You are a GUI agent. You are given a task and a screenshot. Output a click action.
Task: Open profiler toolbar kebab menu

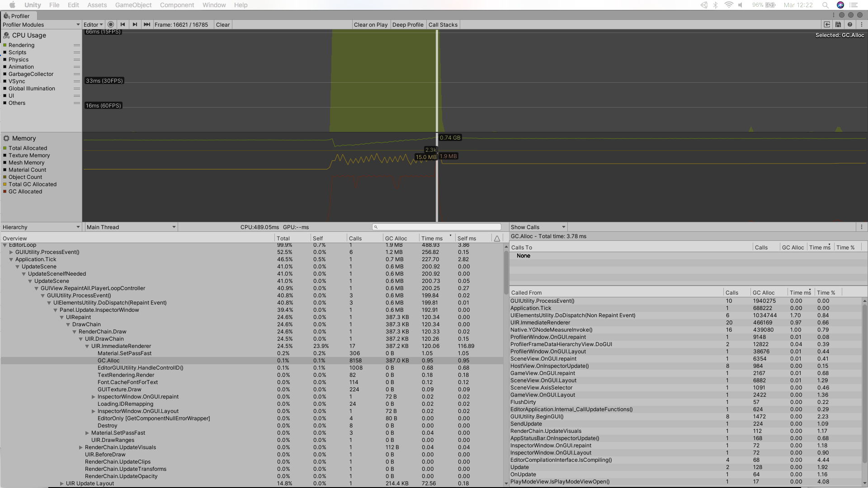861,24
